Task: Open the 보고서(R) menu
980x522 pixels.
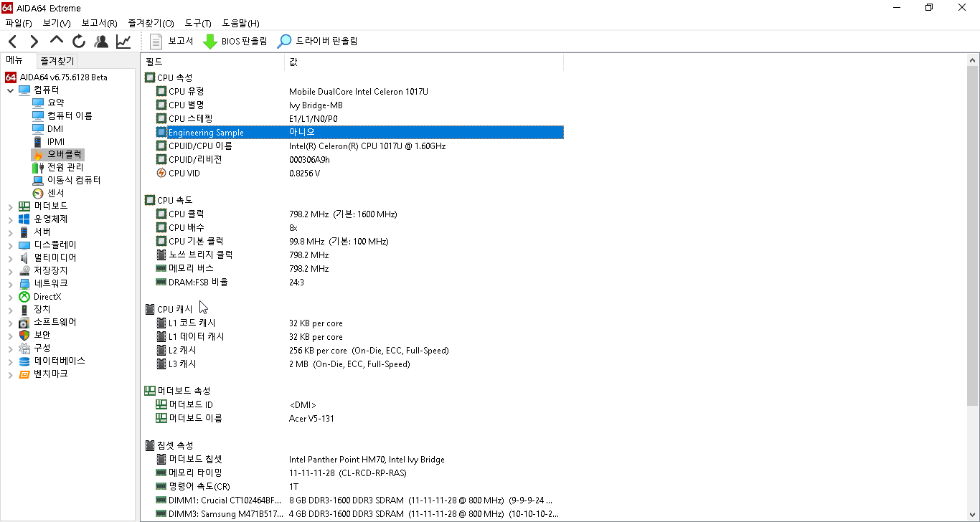Action: click(99, 24)
